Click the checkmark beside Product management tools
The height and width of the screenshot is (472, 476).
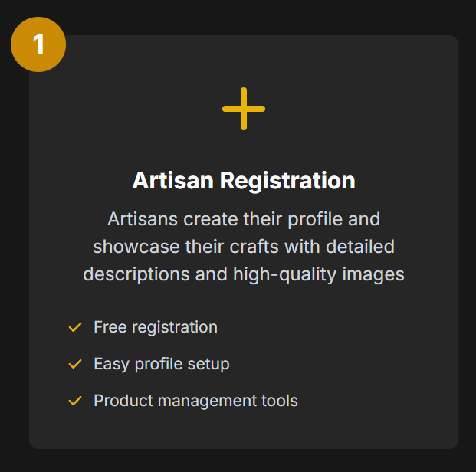coord(75,401)
